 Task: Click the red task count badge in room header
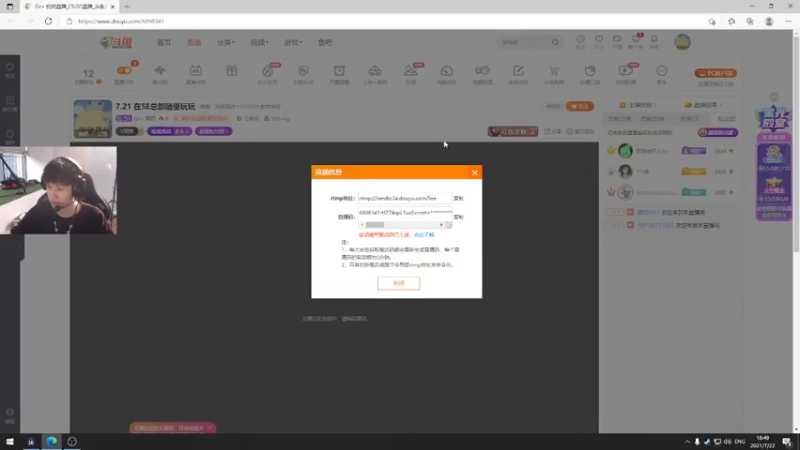tap(513, 132)
